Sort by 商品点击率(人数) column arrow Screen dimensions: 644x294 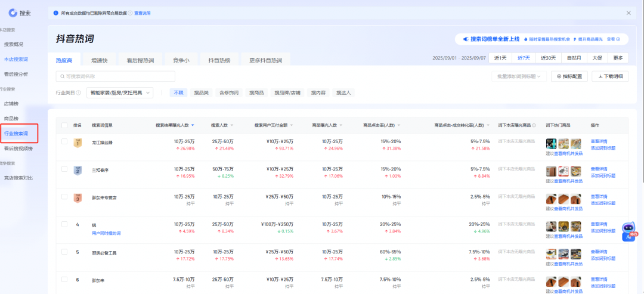coord(398,125)
